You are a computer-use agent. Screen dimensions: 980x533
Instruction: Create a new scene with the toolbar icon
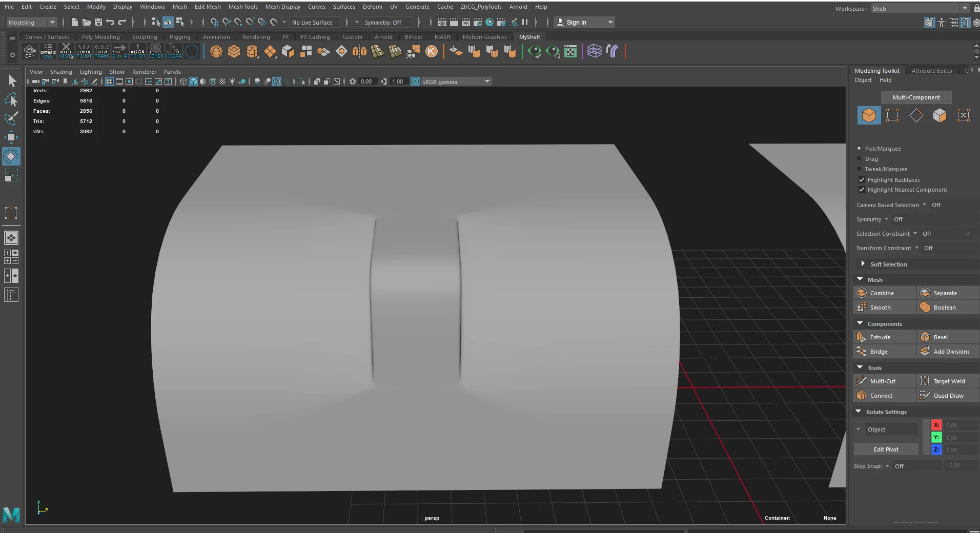75,22
